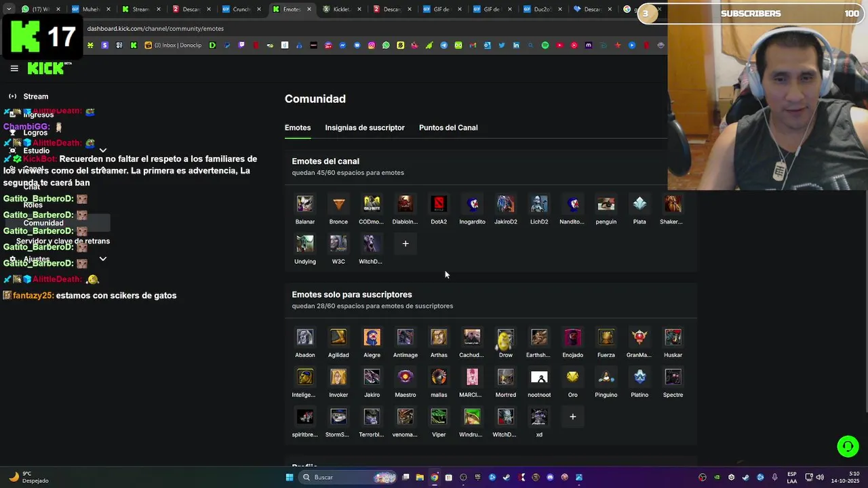The height and width of the screenshot is (488, 868).
Task: Click the LichD2 emote
Action: coord(539,204)
